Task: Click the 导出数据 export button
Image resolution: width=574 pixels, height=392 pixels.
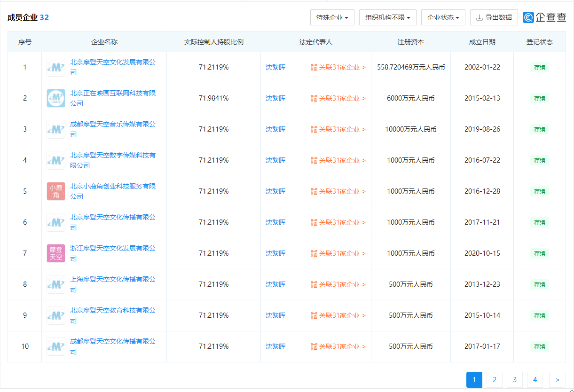Action: point(494,17)
